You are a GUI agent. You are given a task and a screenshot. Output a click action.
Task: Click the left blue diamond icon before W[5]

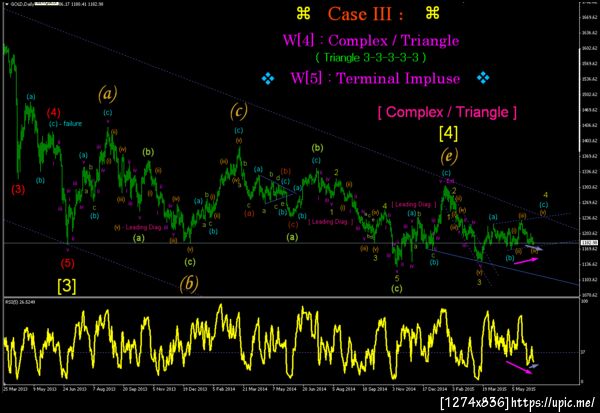268,79
